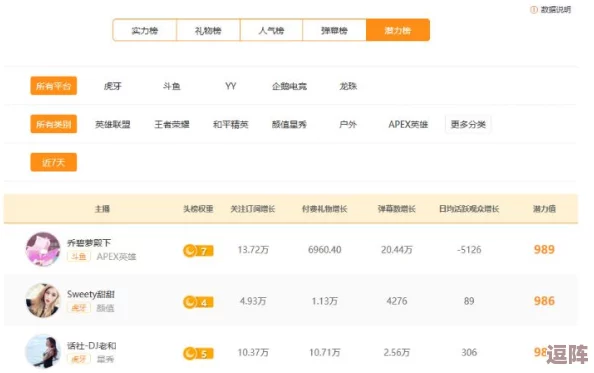594x373 pixels.
Task: Click the 10.71万 gift growth value
Action: point(325,353)
